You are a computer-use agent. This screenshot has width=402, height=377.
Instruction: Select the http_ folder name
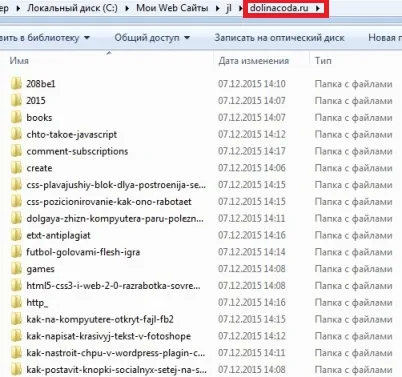click(x=37, y=303)
